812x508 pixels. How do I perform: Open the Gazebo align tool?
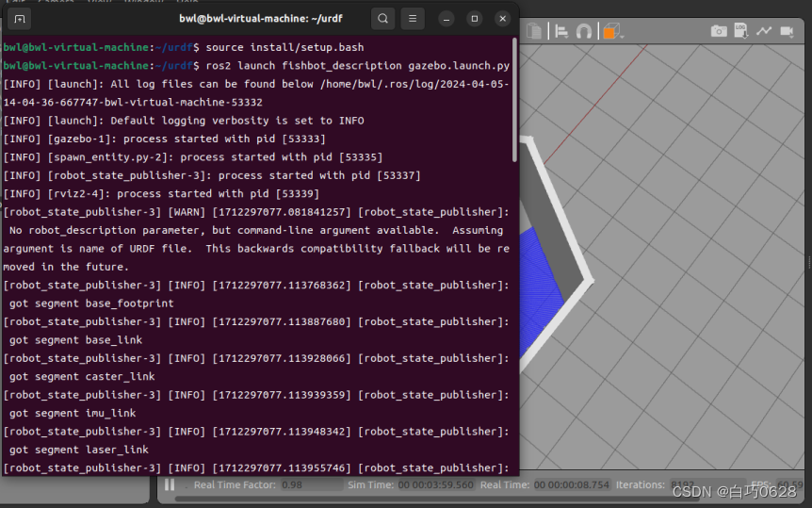(x=561, y=32)
